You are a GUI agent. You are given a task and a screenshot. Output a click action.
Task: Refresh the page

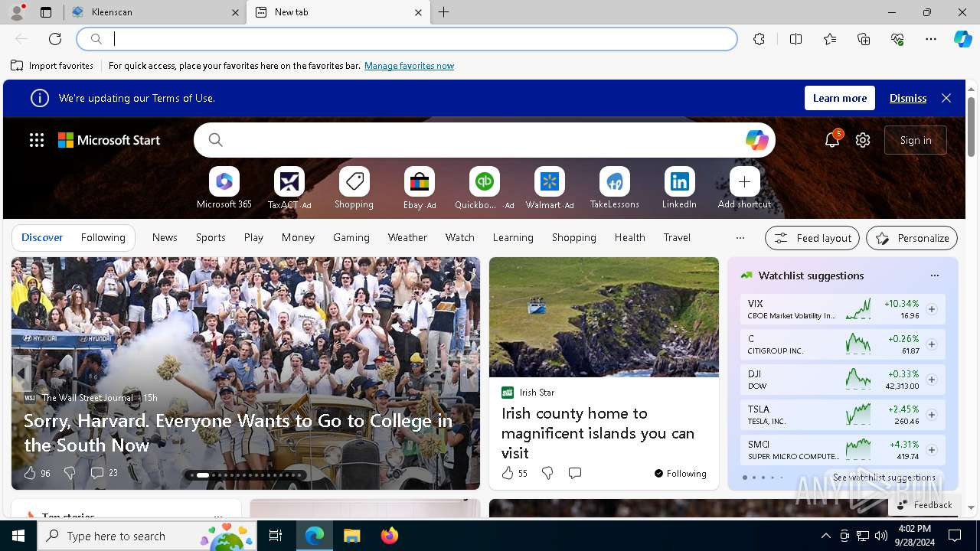(x=55, y=39)
